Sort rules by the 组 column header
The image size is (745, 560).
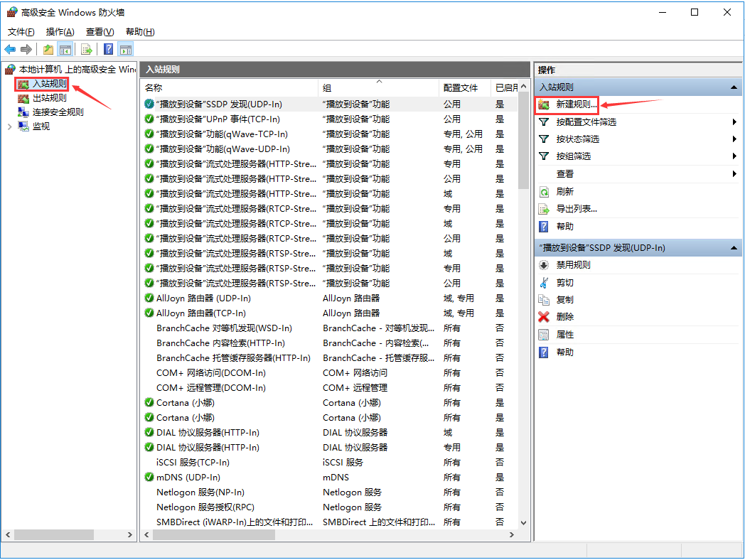[x=378, y=88]
